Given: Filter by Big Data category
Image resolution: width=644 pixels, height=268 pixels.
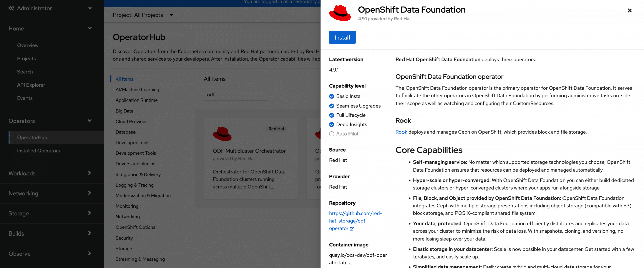Looking at the screenshot, I should coord(124,111).
